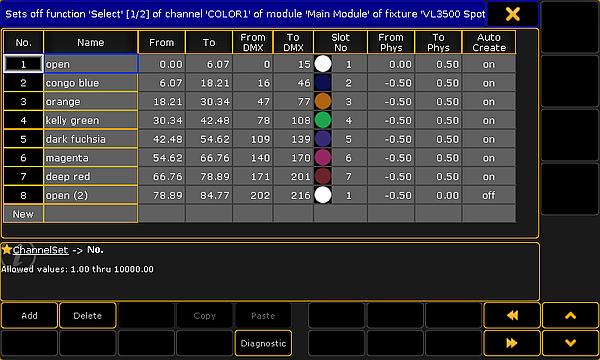Click the double right arrow button
The width and height of the screenshot is (600, 360).
[512, 343]
